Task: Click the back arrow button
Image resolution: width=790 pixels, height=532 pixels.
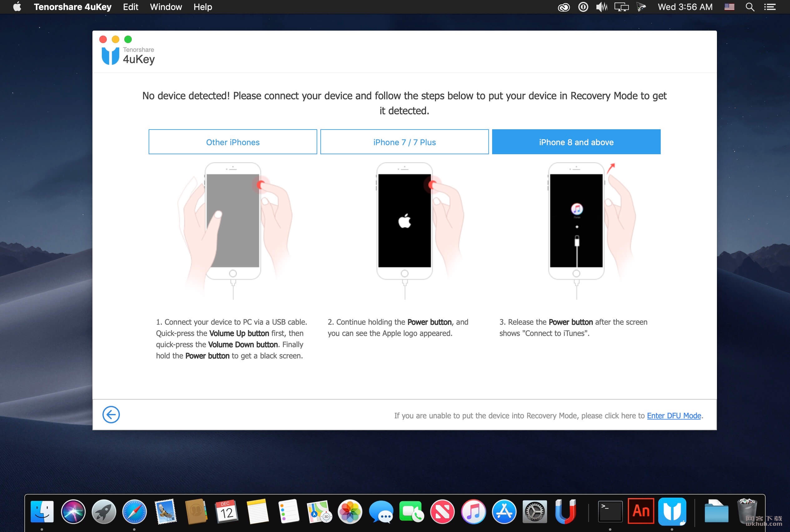Action: pyautogui.click(x=111, y=415)
